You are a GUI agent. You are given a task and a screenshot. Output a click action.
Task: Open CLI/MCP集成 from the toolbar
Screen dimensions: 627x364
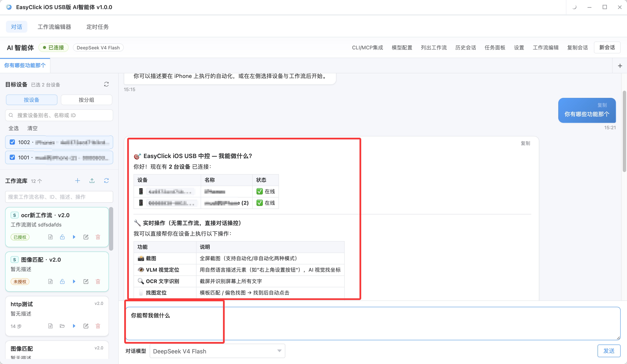(x=368, y=47)
